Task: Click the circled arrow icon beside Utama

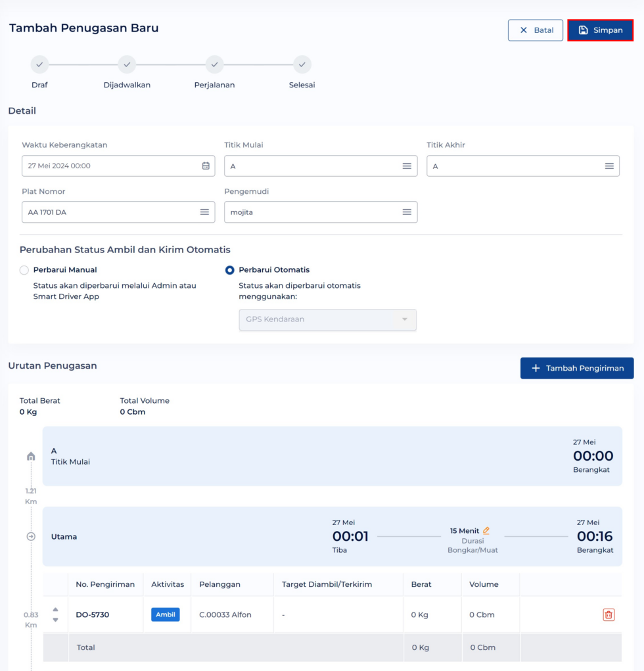Action: point(31,536)
